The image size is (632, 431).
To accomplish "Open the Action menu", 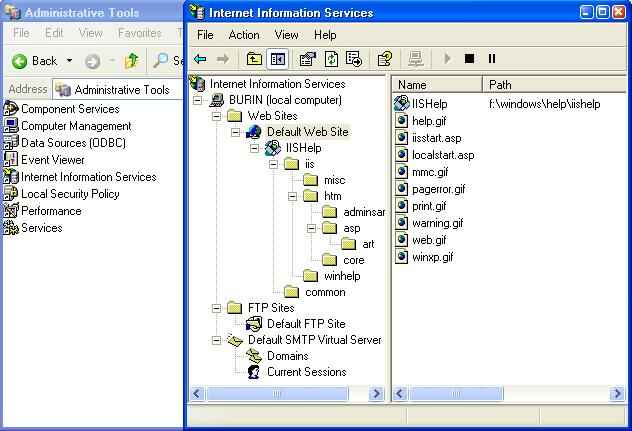I will pos(244,35).
